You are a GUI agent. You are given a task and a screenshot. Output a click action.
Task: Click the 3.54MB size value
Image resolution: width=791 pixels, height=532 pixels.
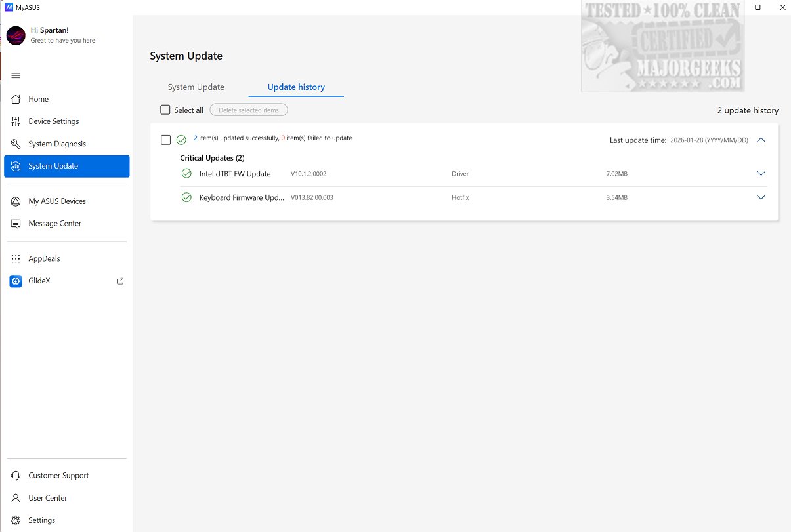617,197
